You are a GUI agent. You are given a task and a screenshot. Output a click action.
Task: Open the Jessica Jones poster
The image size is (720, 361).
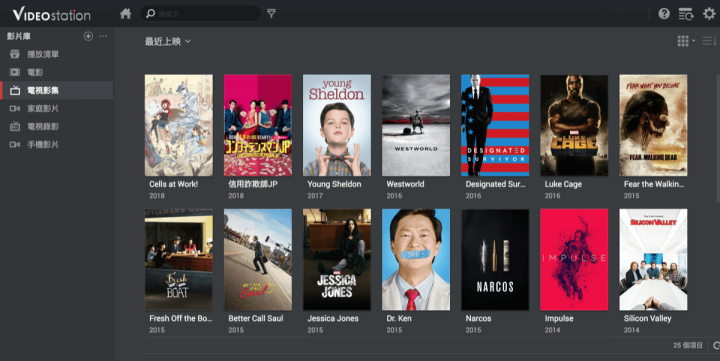click(337, 259)
